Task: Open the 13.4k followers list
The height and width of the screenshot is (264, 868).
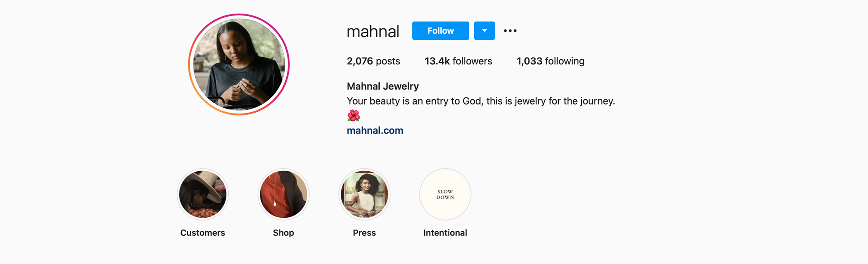Action: pyautogui.click(x=458, y=61)
